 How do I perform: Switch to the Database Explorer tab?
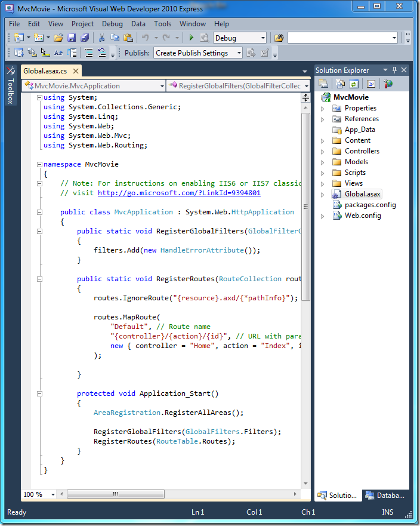385,495
